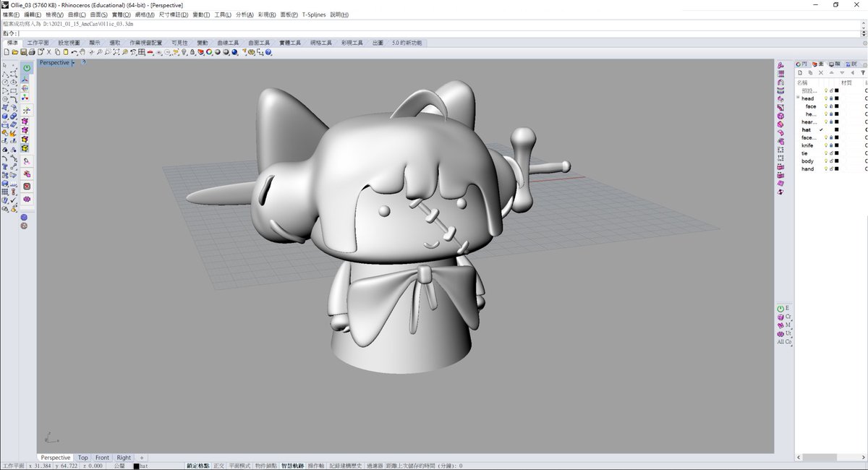Toggle 物件鎖點 object snap in the status bar

coord(265,466)
